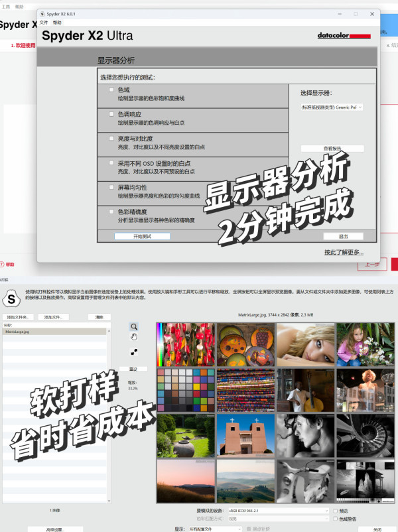This screenshot has width=398, height=532.
Task: Click the datacolor logo
Action: (348, 36)
